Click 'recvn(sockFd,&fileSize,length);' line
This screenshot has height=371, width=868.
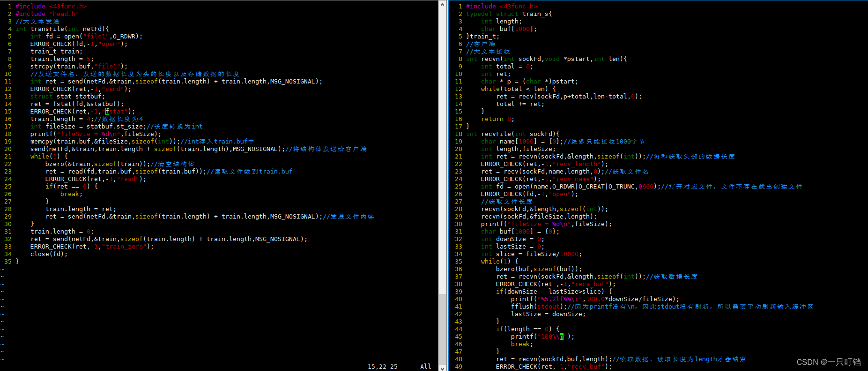[539, 217]
